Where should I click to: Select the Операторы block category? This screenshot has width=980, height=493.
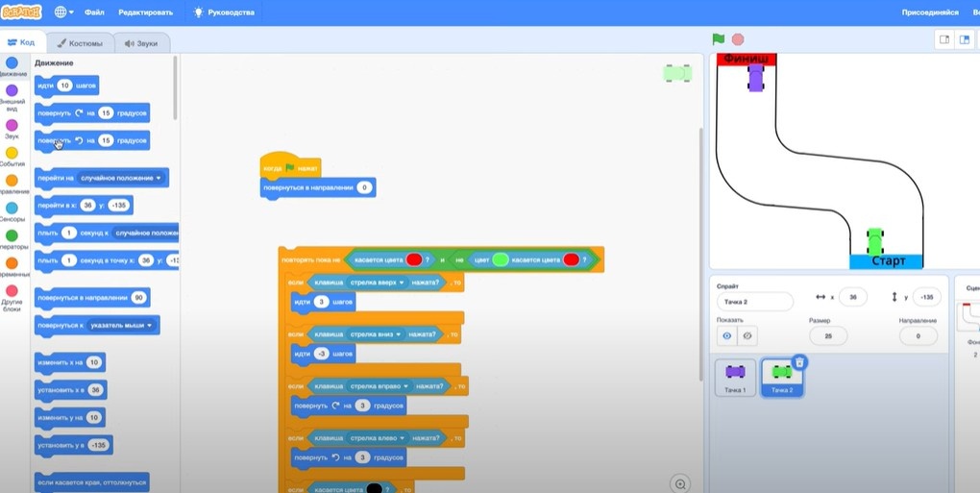pos(12,240)
